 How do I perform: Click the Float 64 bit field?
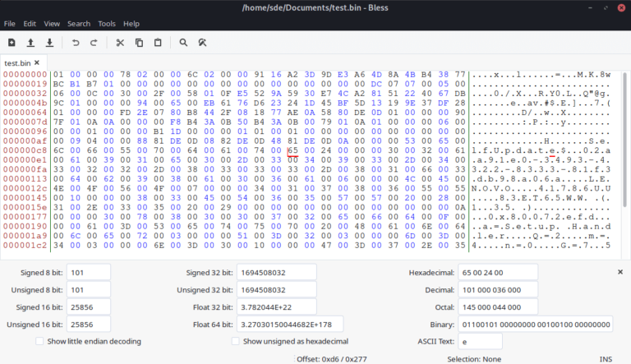290,324
